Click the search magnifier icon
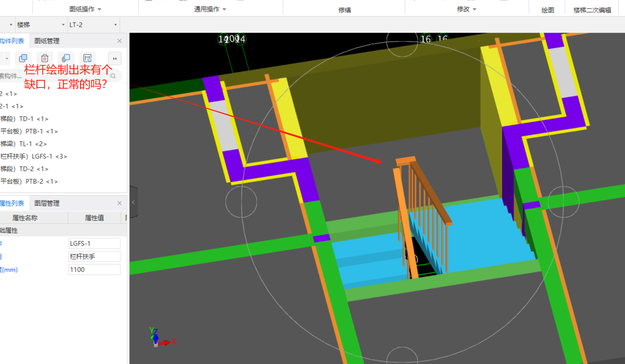The height and width of the screenshot is (364, 625). click(113, 76)
